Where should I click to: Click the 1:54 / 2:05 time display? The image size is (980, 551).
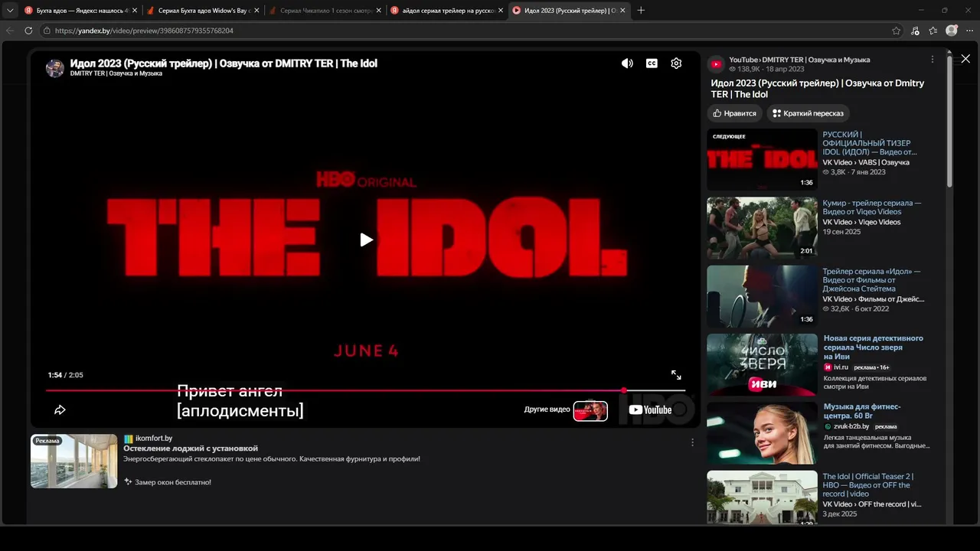(x=65, y=375)
